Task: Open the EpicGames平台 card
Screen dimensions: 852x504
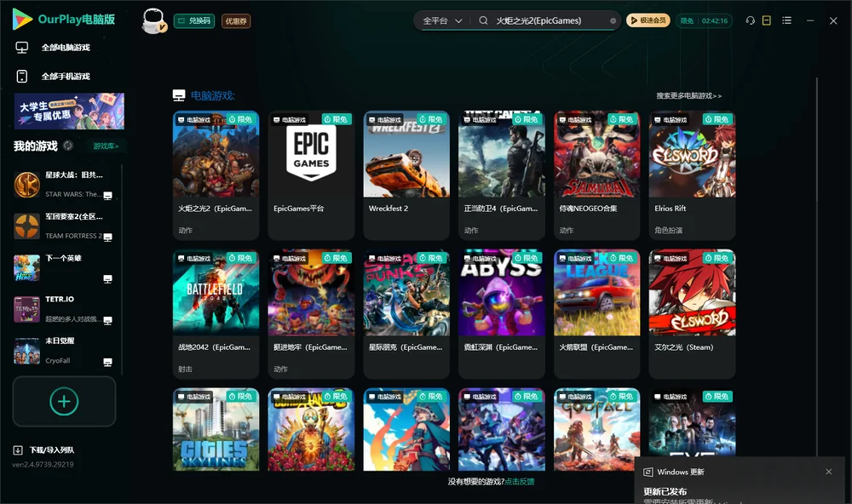Action: pos(311,175)
